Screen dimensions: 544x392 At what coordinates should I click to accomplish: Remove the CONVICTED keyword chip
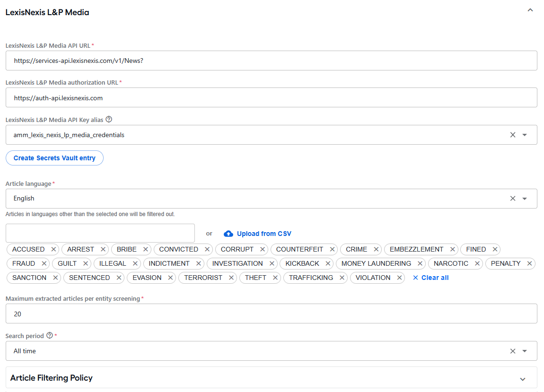pos(207,249)
